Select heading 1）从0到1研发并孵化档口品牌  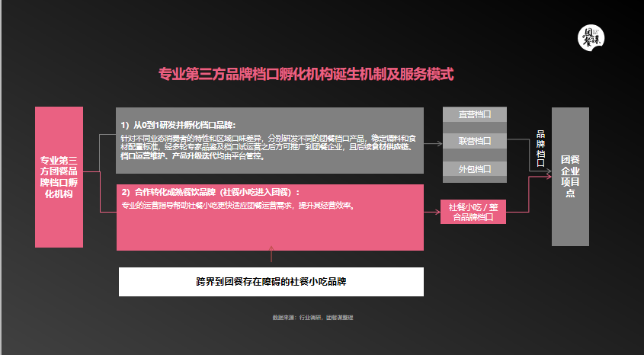click(x=178, y=125)
